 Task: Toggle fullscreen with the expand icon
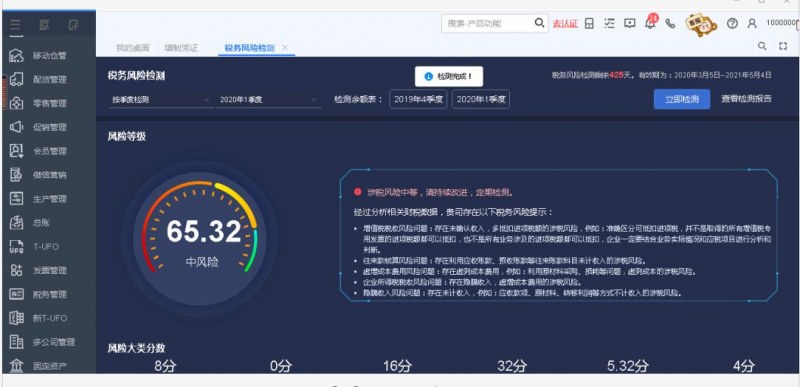coord(783,46)
